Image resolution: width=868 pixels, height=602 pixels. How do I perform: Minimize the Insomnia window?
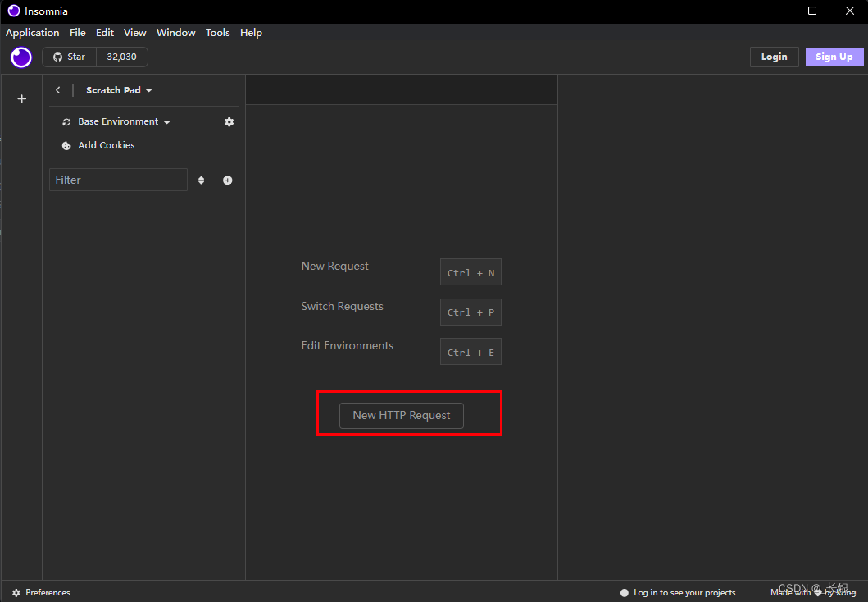775,11
